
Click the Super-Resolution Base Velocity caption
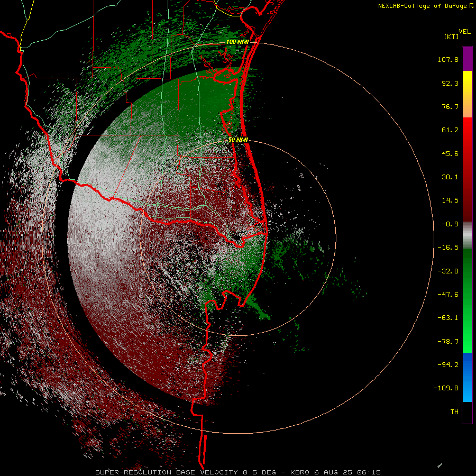click(237, 472)
